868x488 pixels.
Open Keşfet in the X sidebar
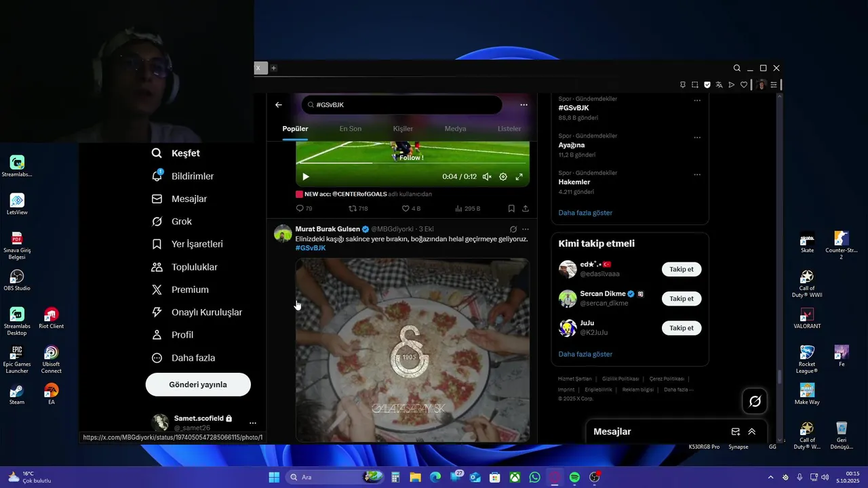[176, 153]
